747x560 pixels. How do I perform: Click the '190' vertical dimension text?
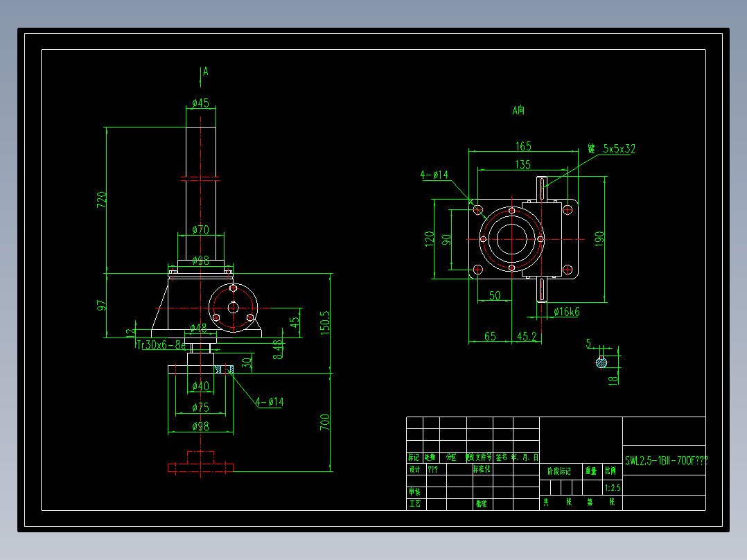599,239
